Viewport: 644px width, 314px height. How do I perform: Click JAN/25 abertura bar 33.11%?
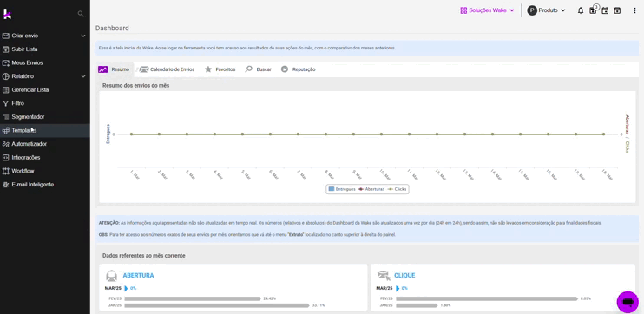click(217, 305)
